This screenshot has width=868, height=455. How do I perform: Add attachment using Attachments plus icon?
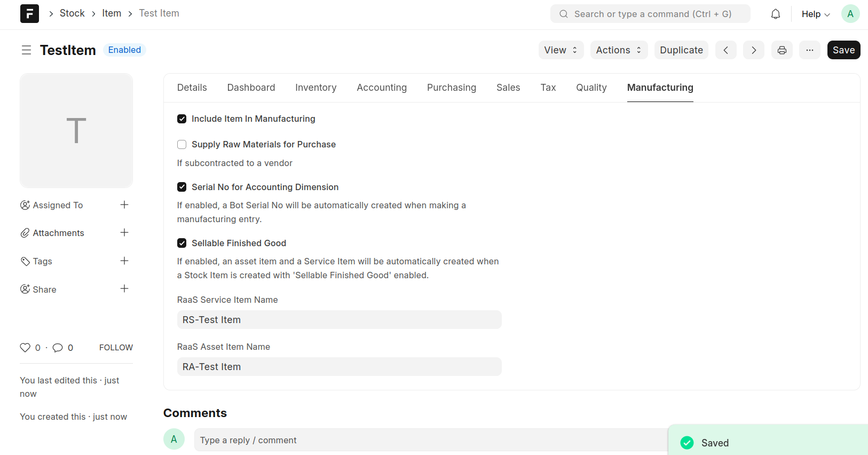124,233
